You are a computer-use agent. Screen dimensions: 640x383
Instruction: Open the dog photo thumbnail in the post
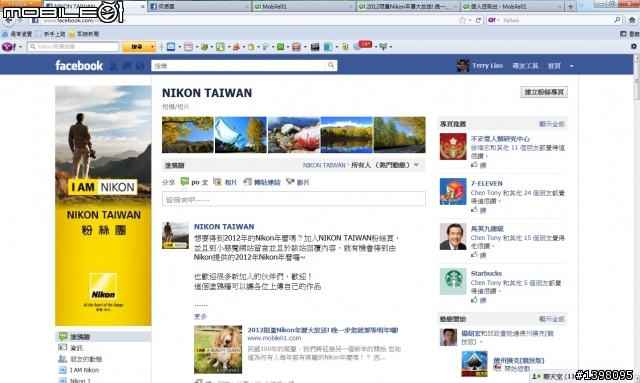218,349
